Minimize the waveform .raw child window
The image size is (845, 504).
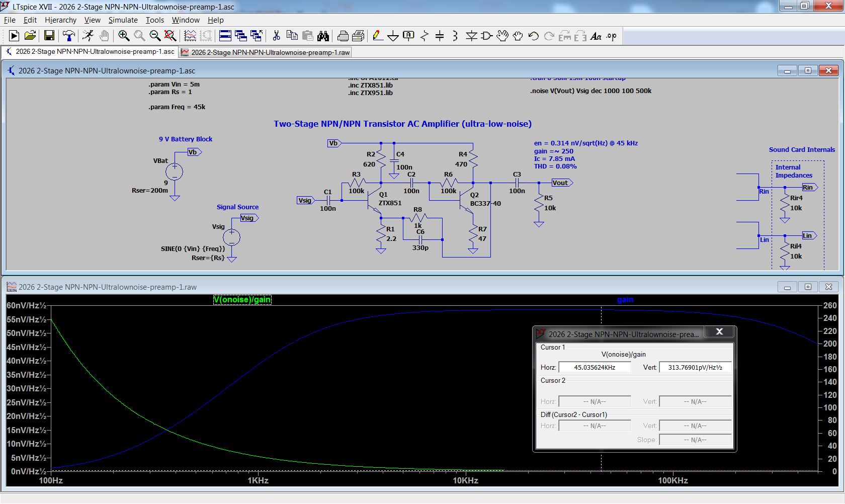pos(787,287)
